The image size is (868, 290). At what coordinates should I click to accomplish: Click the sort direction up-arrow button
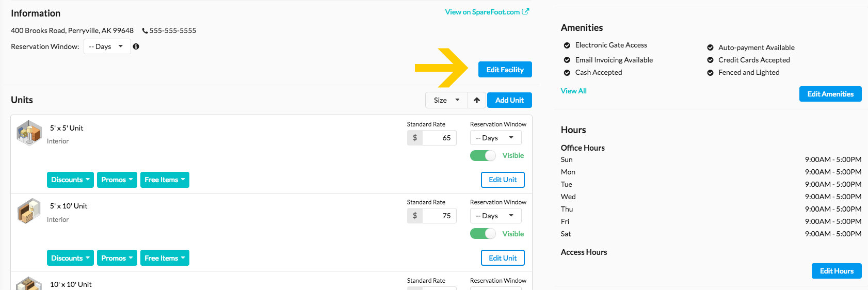(x=477, y=100)
